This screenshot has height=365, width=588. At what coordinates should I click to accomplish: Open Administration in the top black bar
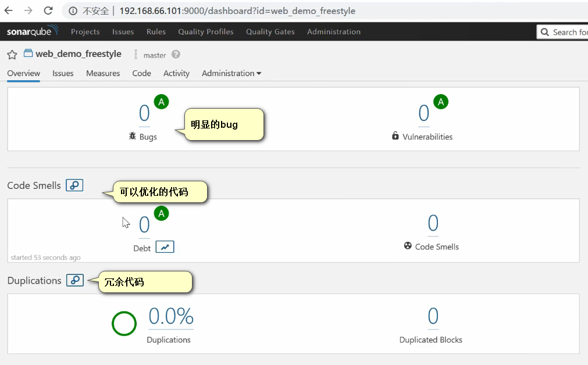334,32
